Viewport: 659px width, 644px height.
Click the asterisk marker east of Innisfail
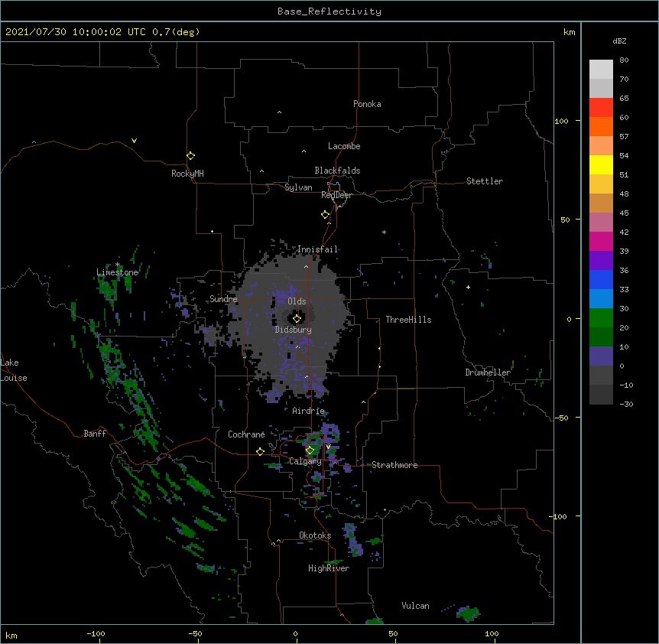point(384,232)
